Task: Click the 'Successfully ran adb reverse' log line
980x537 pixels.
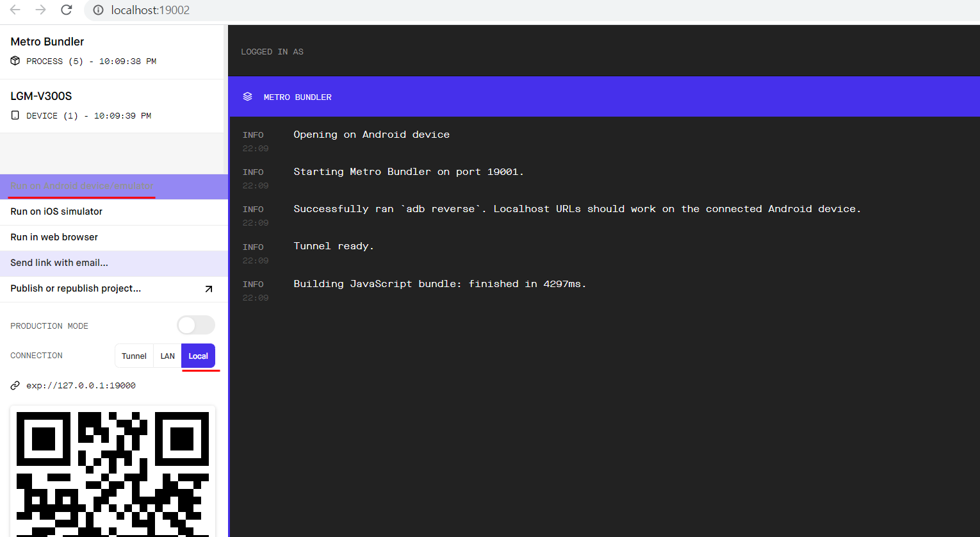Action: click(577, 209)
